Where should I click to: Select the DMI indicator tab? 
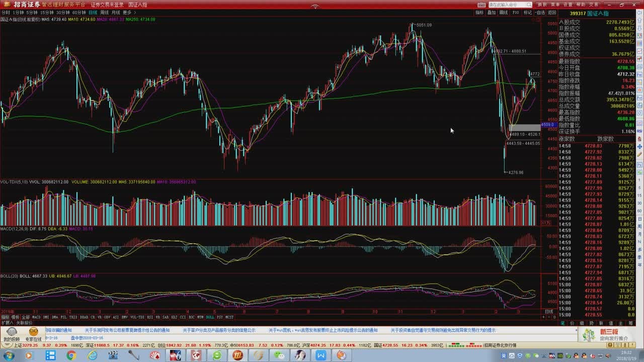(x=45, y=317)
